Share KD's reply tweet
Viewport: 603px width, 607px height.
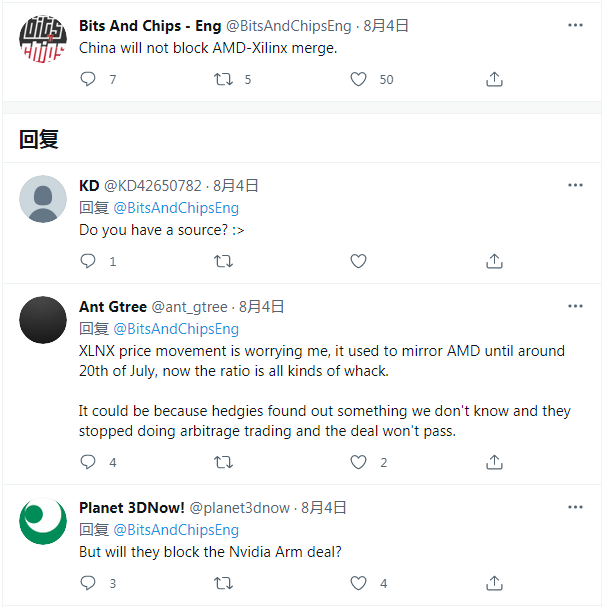(x=494, y=261)
